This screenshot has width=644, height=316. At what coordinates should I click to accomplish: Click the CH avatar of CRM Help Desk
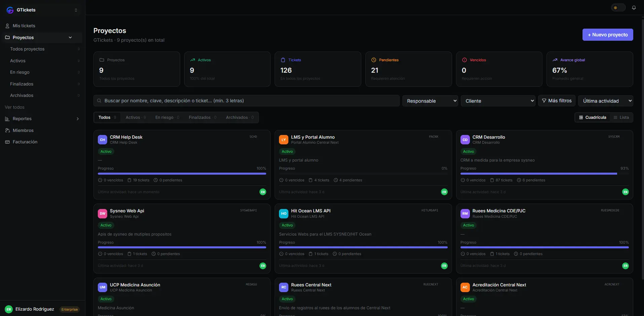point(103,140)
